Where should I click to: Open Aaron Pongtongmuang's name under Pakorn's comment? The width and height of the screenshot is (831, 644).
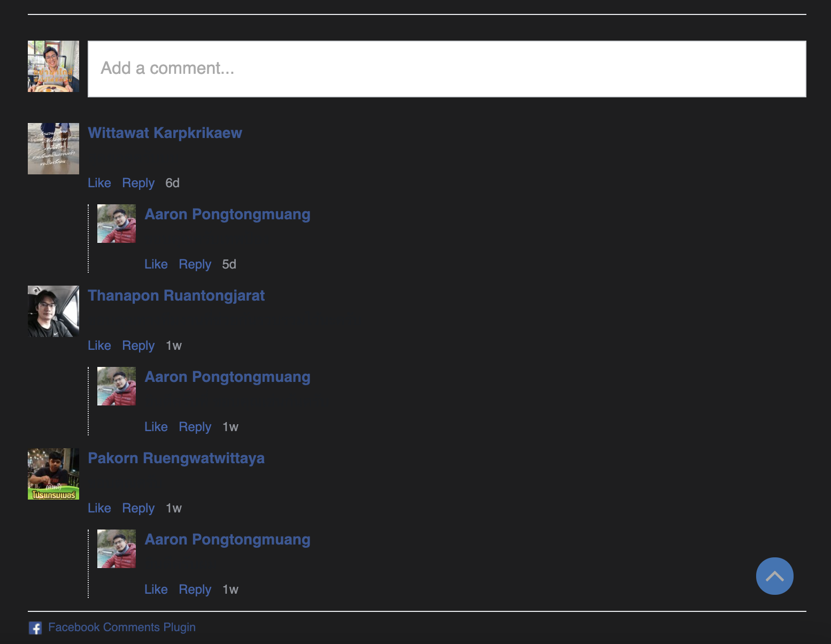(x=227, y=539)
